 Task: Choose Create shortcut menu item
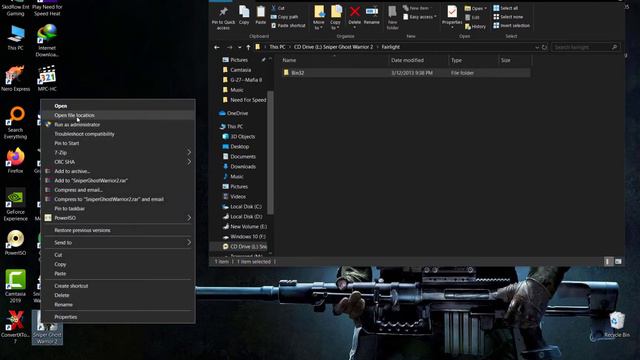[118, 286]
